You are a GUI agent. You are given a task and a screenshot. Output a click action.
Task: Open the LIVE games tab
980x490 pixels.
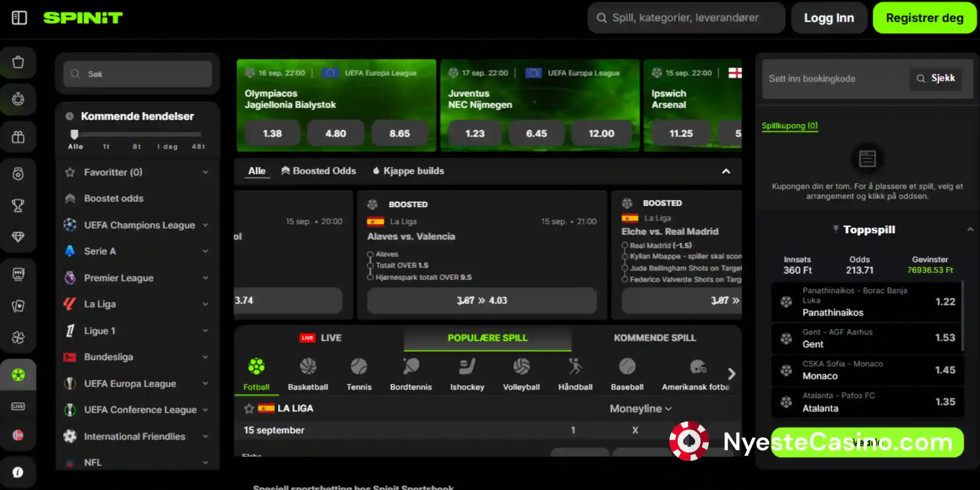[320, 338]
